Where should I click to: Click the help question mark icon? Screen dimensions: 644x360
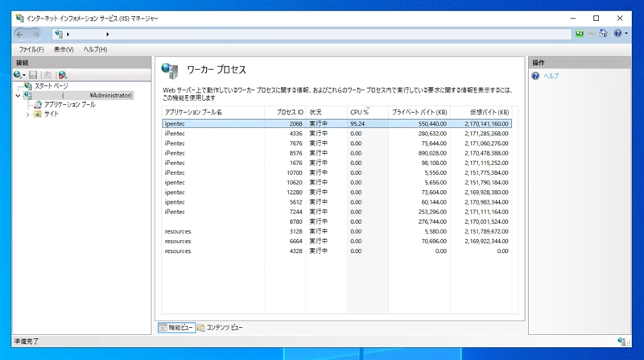click(617, 33)
